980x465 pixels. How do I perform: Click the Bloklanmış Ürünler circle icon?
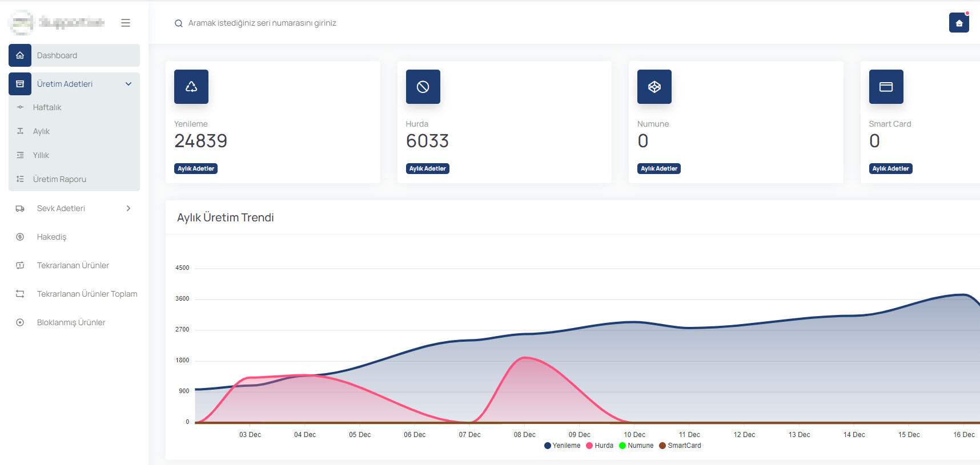pyautogui.click(x=20, y=322)
